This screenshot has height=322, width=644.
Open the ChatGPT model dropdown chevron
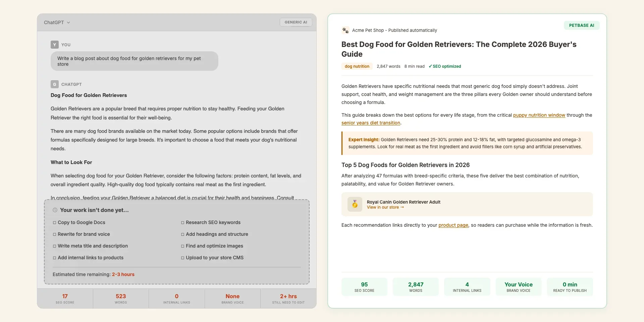click(68, 22)
